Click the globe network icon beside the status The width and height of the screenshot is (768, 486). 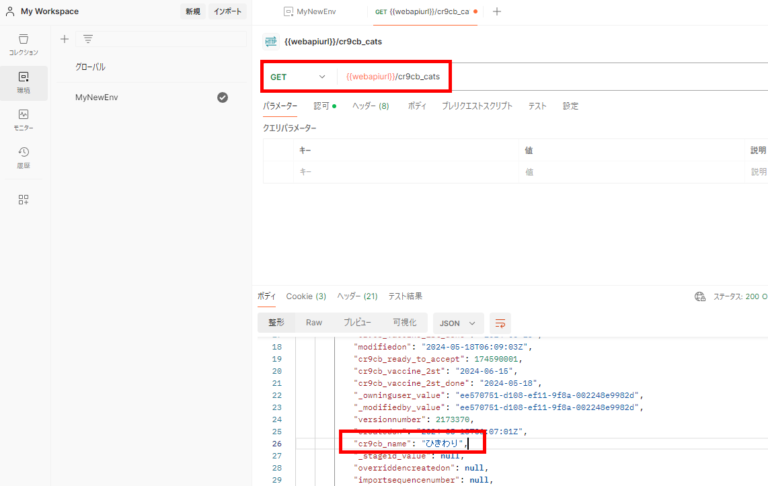tap(700, 297)
